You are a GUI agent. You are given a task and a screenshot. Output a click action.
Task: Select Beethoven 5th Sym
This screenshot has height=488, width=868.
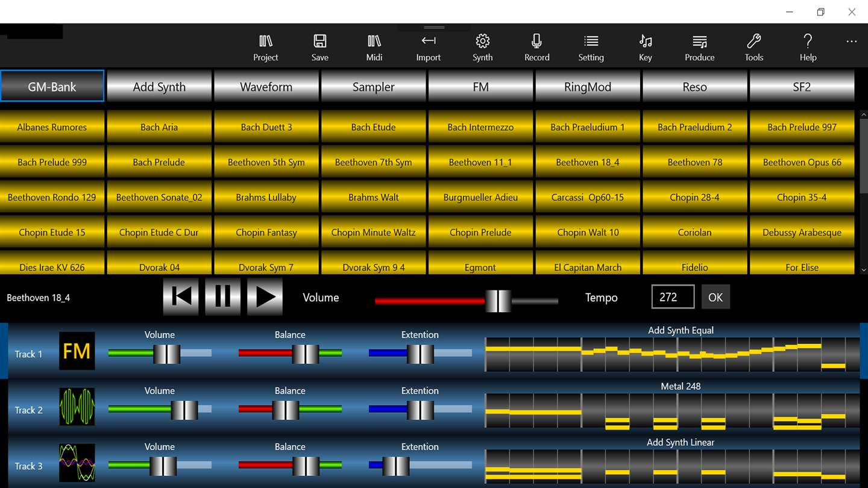266,161
